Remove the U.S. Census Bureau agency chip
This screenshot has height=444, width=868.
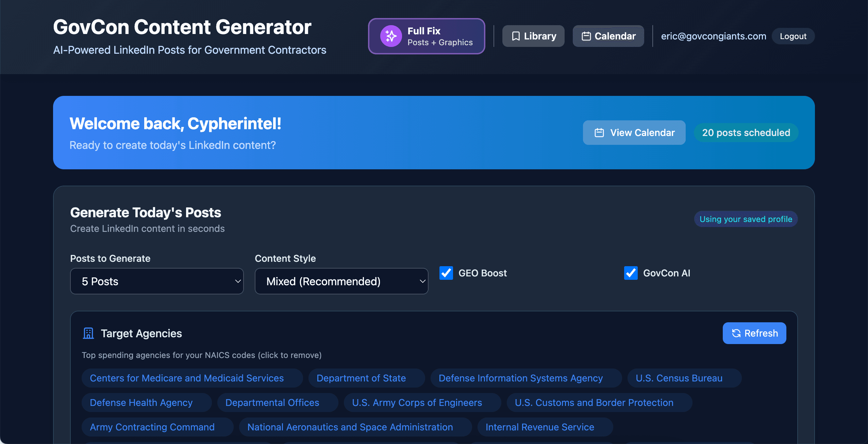point(684,378)
